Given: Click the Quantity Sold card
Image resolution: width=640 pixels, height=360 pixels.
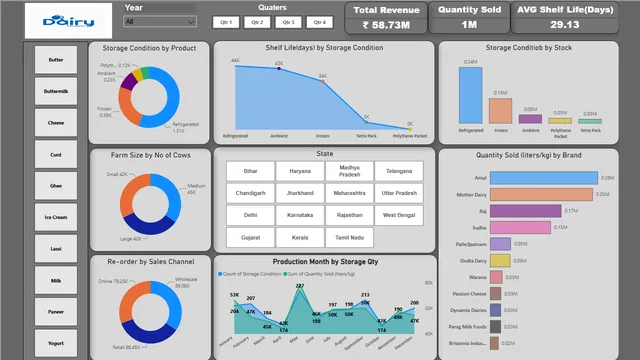Looking at the screenshot, I should [x=469, y=18].
